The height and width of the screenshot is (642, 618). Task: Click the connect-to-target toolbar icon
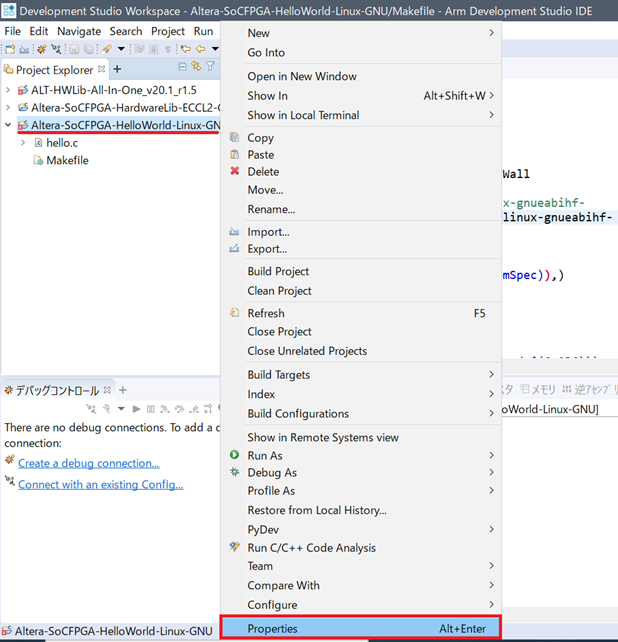coord(56,49)
